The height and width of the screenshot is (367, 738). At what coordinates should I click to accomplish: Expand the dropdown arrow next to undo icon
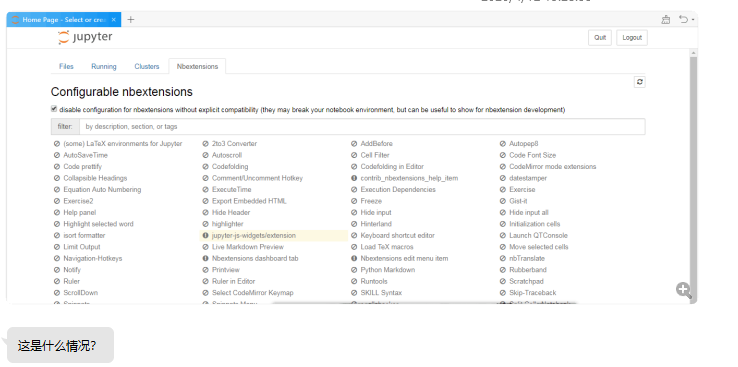pos(693,20)
